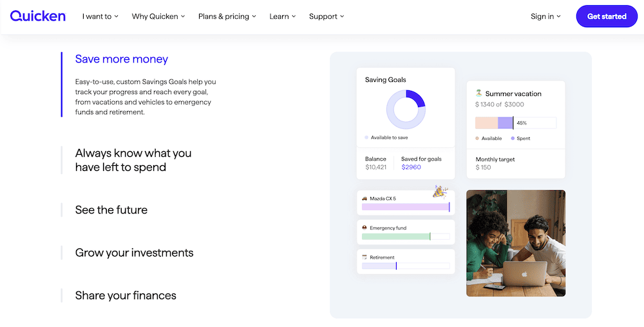Select "Always know what you have left to spend"

(133, 160)
